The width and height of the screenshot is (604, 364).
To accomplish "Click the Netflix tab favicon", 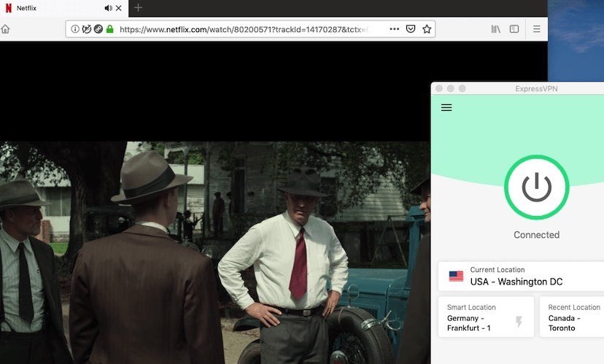I will (9, 8).
